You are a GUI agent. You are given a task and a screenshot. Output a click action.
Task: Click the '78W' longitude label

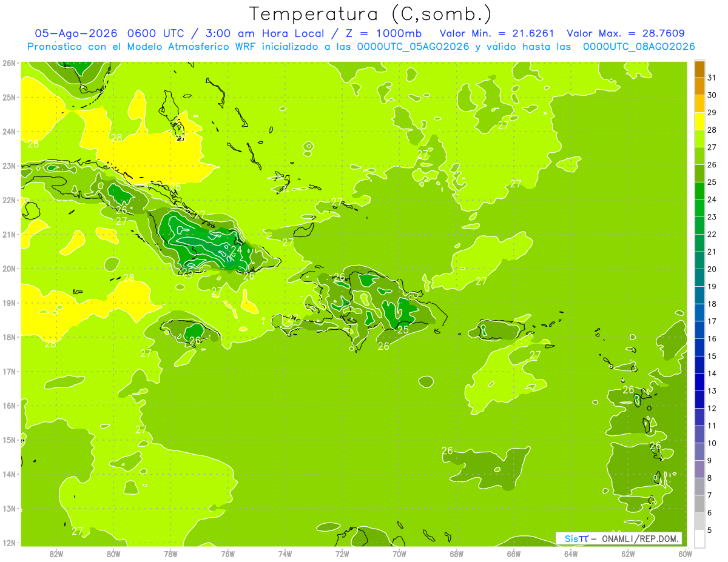pos(170,554)
